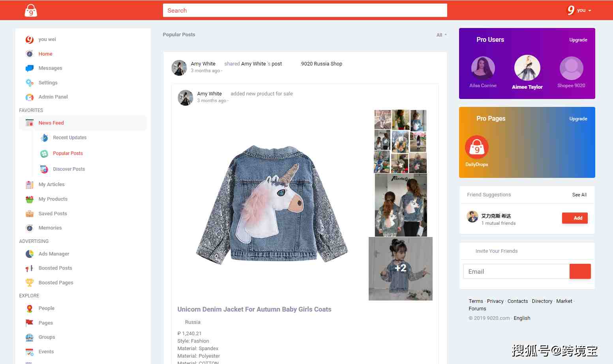Click the Search input field
The height and width of the screenshot is (364, 613).
305,11
